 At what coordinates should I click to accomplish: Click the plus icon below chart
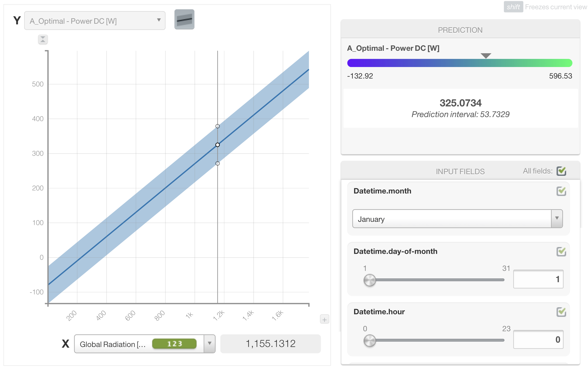tap(324, 319)
